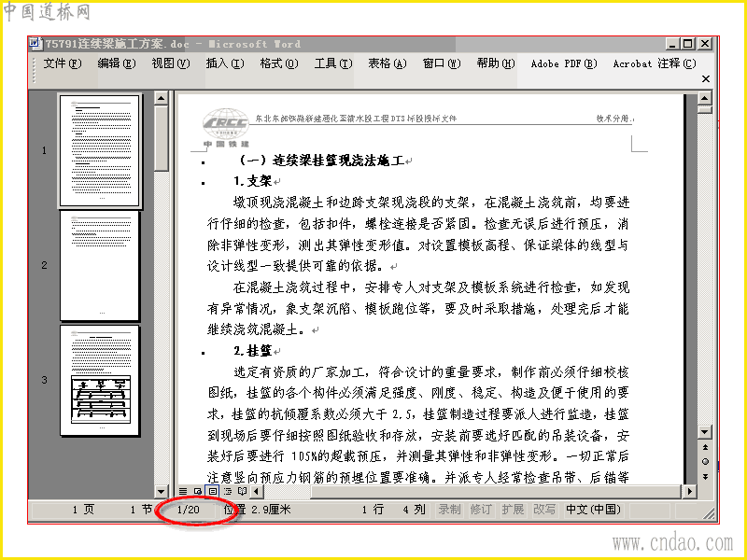Click Select Browse Object round button
This screenshot has height=560, width=747.
point(705,461)
